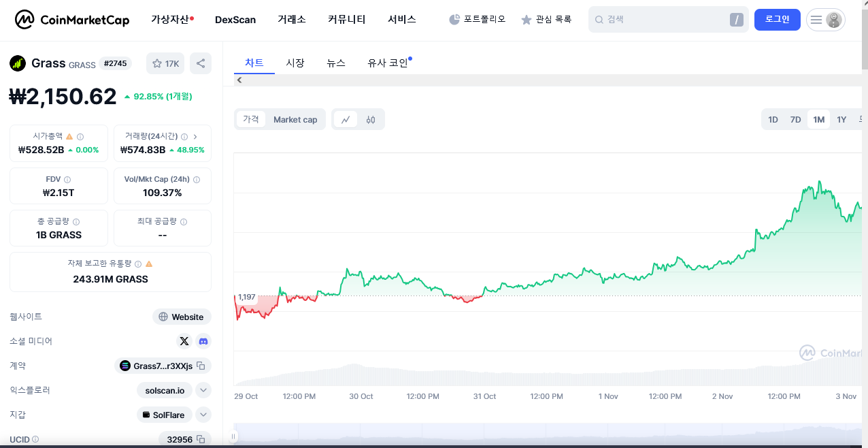
Task: Set chart range to 7D
Action: [x=795, y=120]
